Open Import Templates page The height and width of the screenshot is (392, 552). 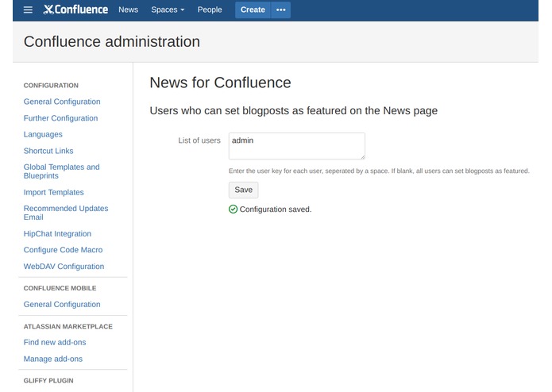(x=53, y=192)
